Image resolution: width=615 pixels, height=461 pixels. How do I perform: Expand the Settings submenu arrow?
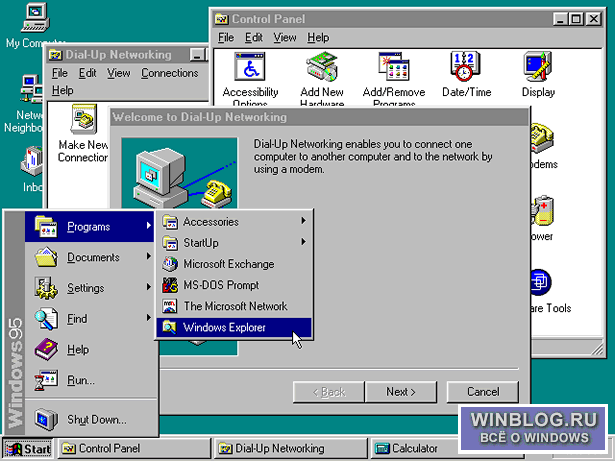pyautogui.click(x=149, y=287)
